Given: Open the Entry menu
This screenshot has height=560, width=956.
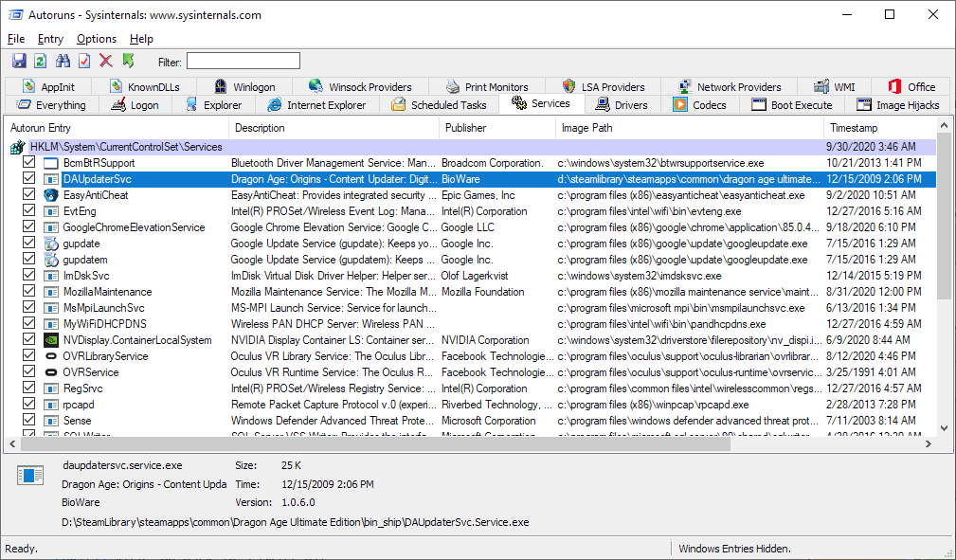Looking at the screenshot, I should click(50, 39).
